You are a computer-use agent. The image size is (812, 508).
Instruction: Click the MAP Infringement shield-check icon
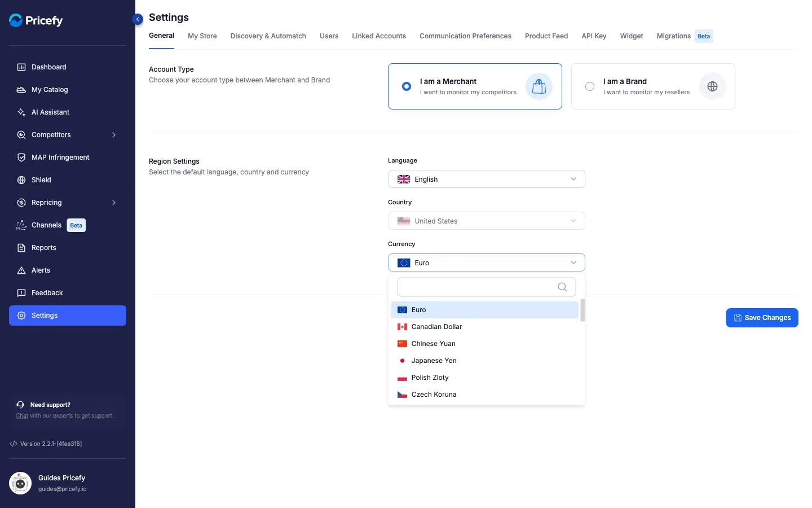point(21,157)
